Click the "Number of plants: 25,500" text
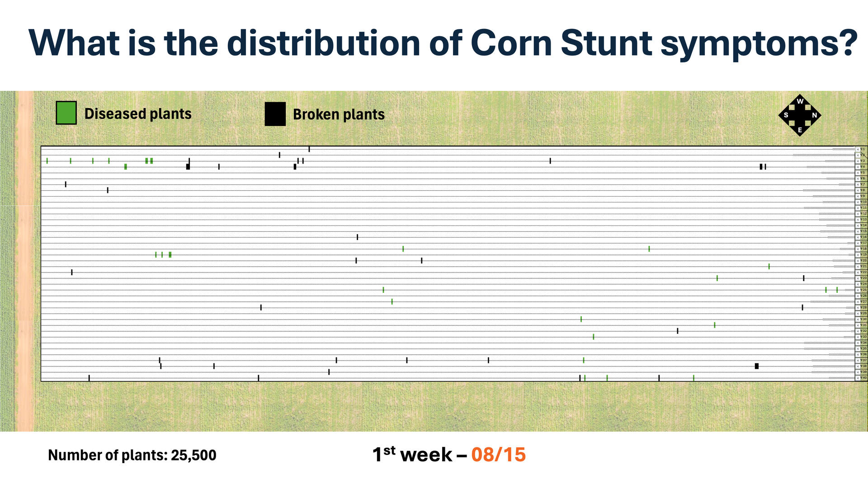The height and width of the screenshot is (488, 868). [x=132, y=455]
